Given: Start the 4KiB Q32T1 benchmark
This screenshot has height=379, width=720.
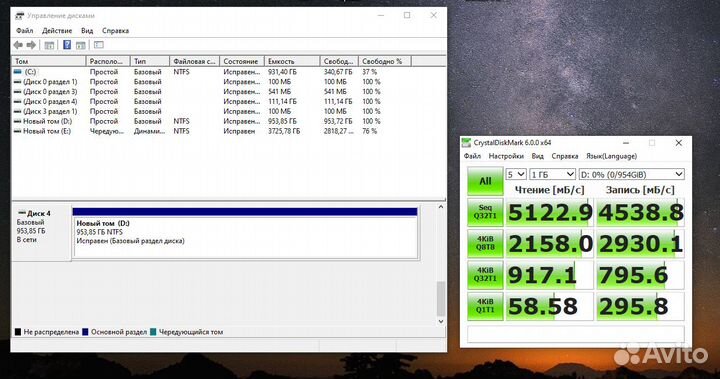Looking at the screenshot, I should pyautogui.click(x=485, y=274).
